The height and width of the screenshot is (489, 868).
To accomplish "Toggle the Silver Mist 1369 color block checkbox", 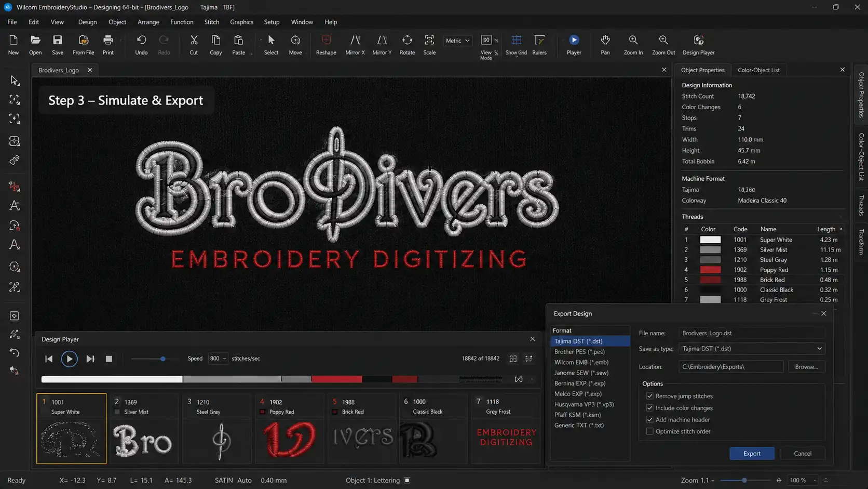I will 117,412.
